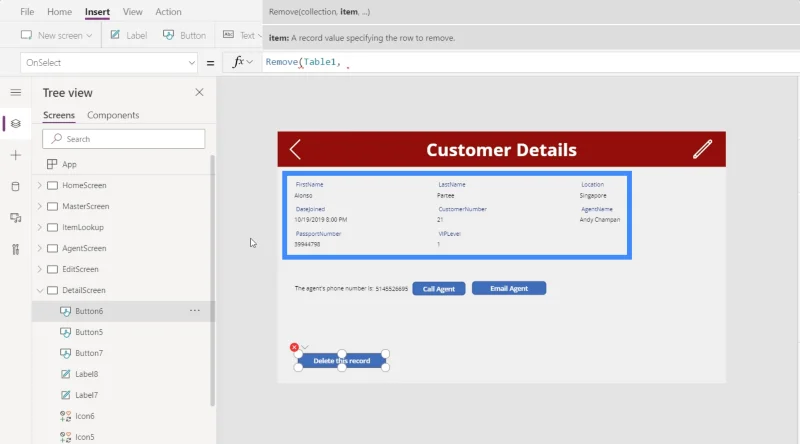
Task: Open the New screen dropdown
Action: (x=57, y=35)
